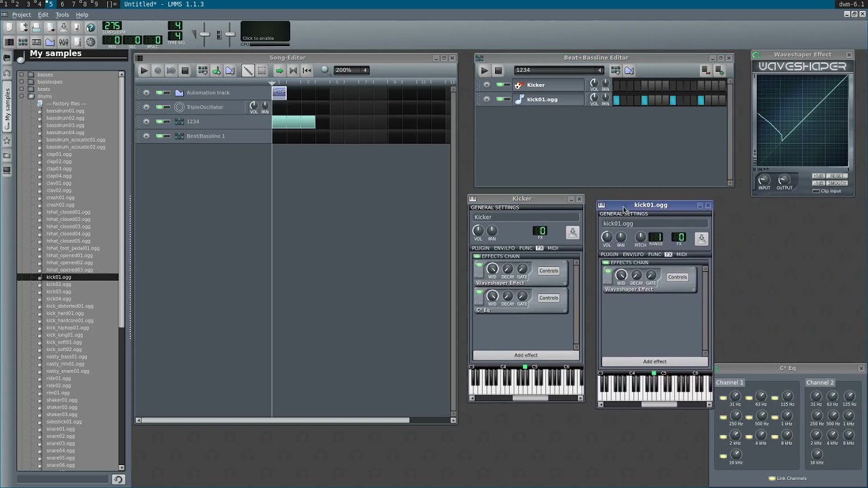Image resolution: width=868 pixels, height=488 pixels.
Task: Expand the beats folder
Action: [x=22, y=89]
